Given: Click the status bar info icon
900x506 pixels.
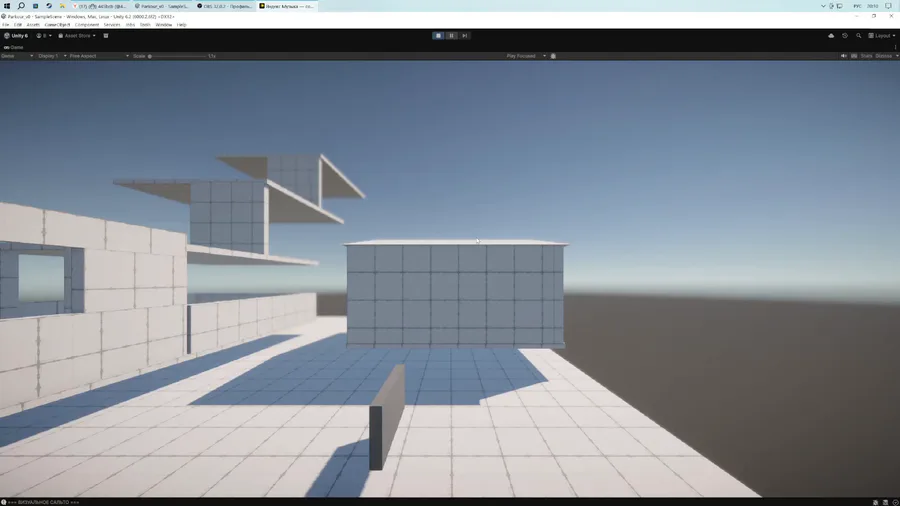Looking at the screenshot, I should coord(3,502).
